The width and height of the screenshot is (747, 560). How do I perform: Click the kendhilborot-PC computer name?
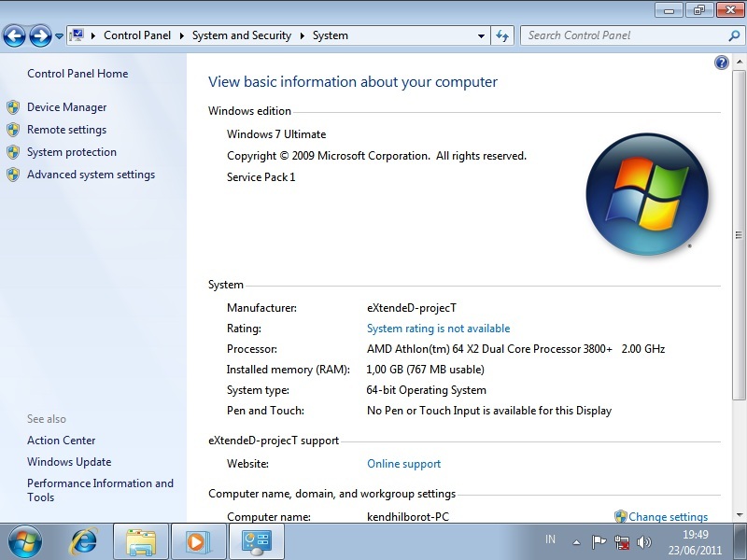[408, 517]
